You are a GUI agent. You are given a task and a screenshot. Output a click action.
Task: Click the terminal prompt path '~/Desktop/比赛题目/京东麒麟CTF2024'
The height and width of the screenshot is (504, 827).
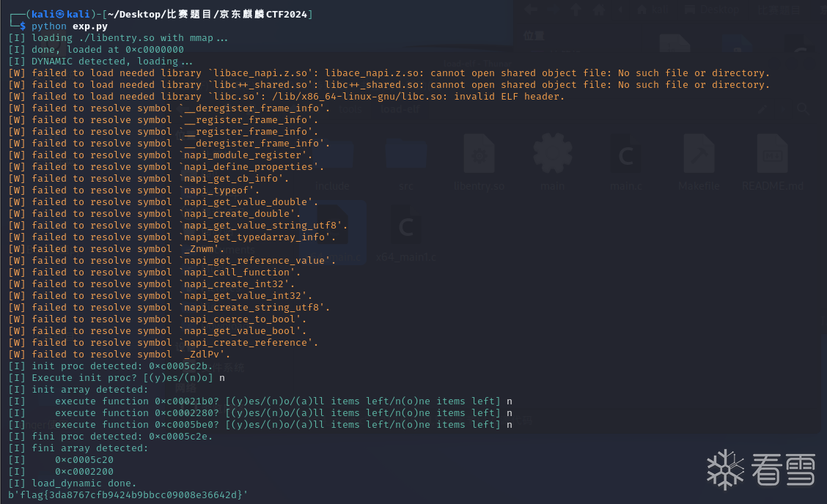click(207, 14)
